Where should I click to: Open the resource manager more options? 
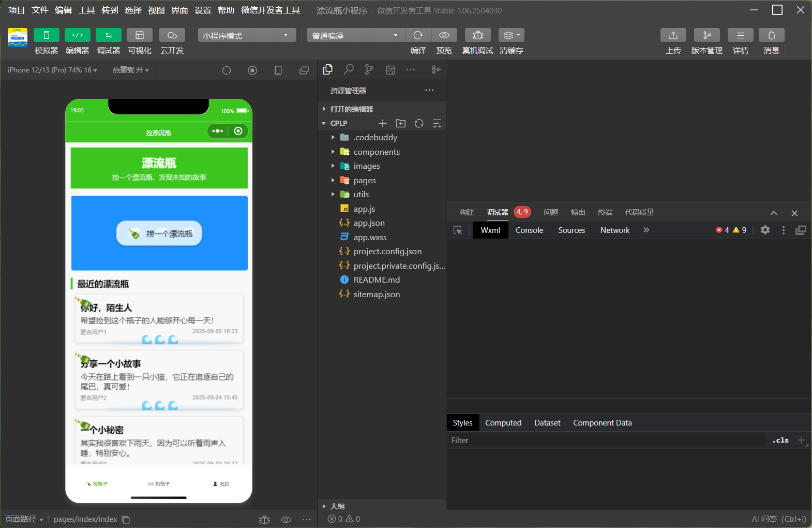click(429, 90)
